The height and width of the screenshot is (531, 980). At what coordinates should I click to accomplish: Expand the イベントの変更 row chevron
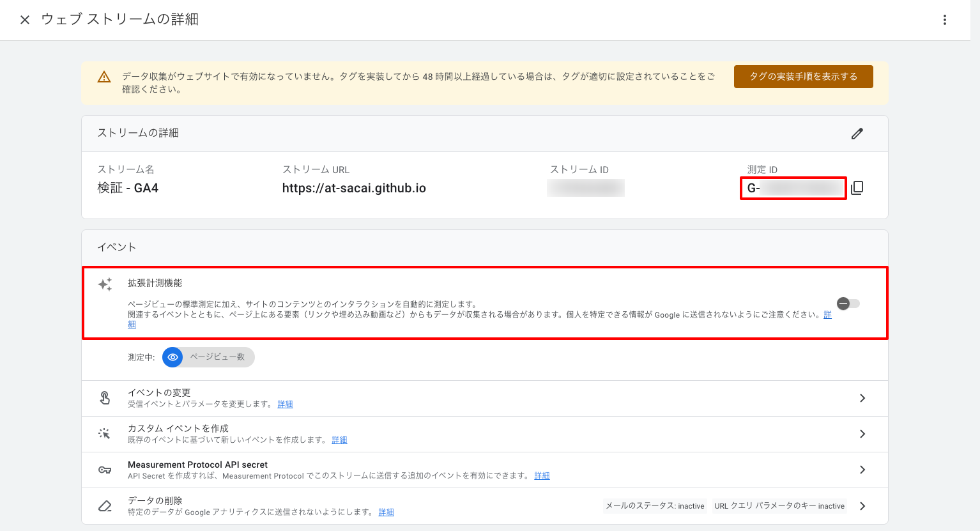(x=862, y=398)
